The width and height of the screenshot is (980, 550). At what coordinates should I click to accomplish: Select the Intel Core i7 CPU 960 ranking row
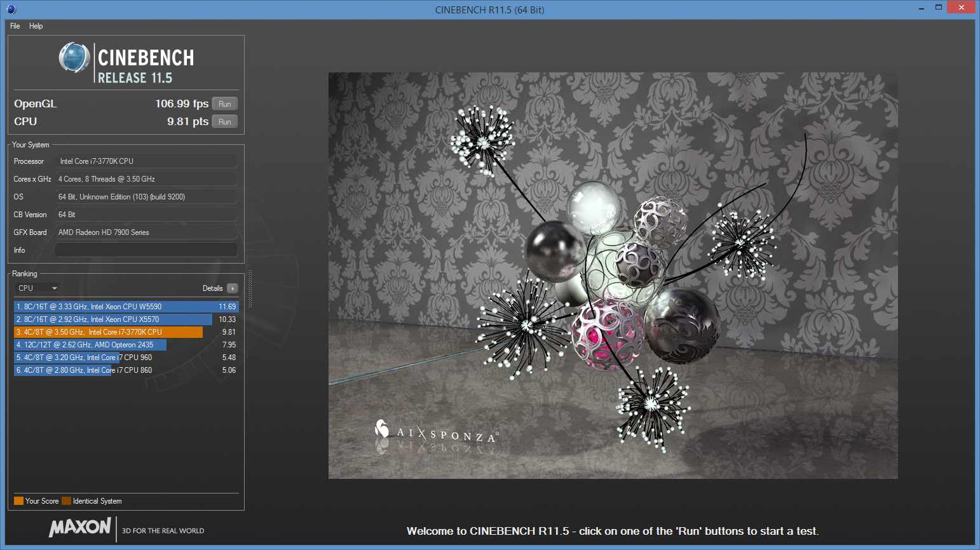[126, 358]
